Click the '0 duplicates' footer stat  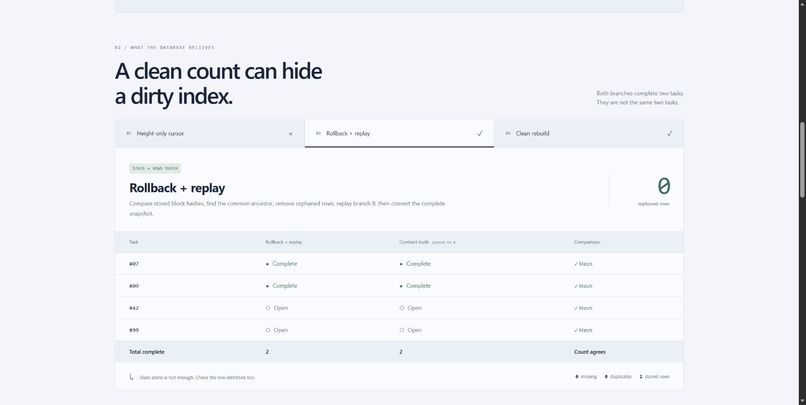618,377
